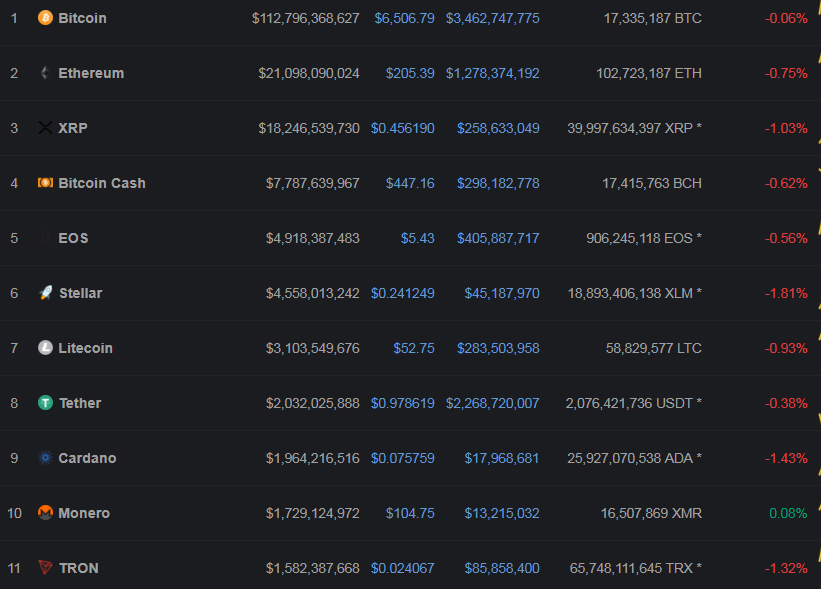Click Cardano's volume $17,968,681
Viewport: 821px width, 589px height.
click(x=502, y=458)
